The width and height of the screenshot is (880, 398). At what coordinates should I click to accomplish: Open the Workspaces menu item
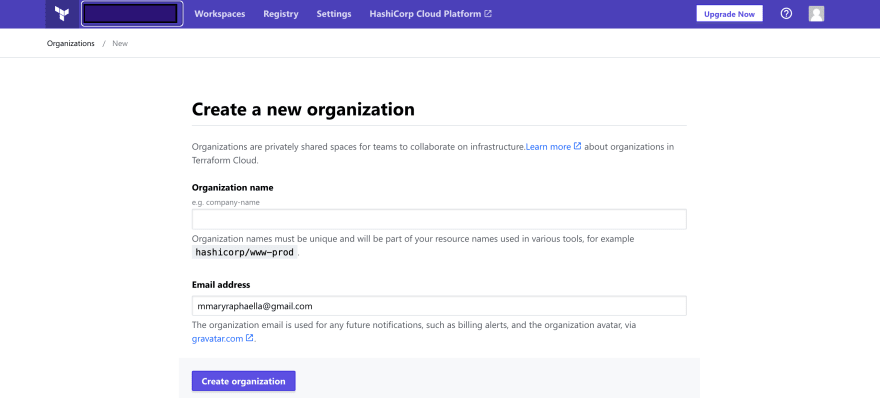click(219, 14)
